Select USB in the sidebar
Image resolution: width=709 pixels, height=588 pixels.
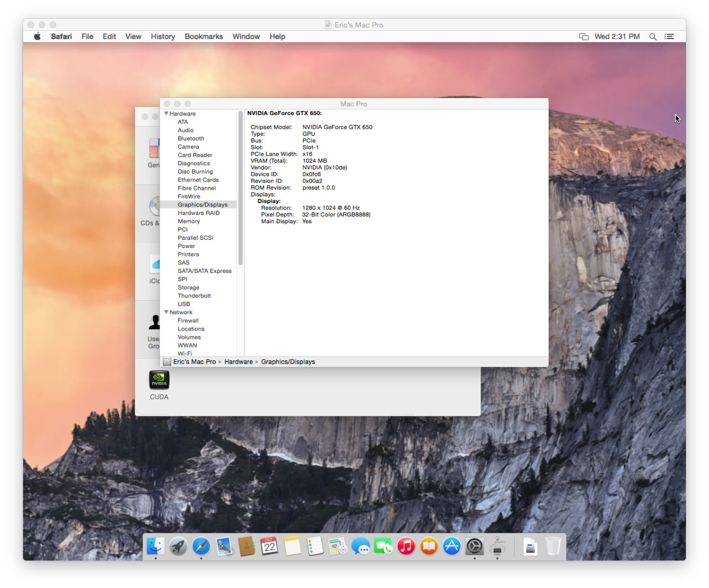click(x=184, y=304)
